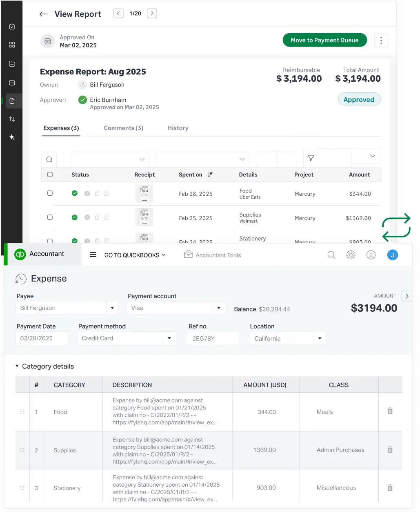Delete the Supplies category row using trash icon
Viewport: 420px width, 512px height.
(390, 449)
